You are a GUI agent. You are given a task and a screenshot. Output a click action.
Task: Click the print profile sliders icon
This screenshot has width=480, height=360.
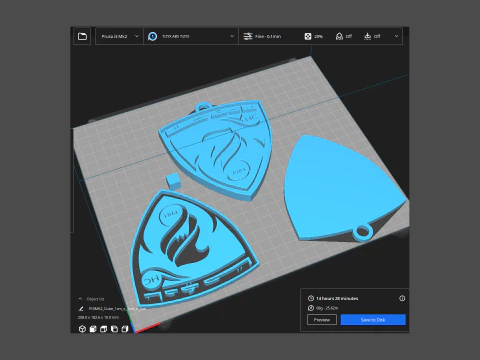click(x=248, y=36)
